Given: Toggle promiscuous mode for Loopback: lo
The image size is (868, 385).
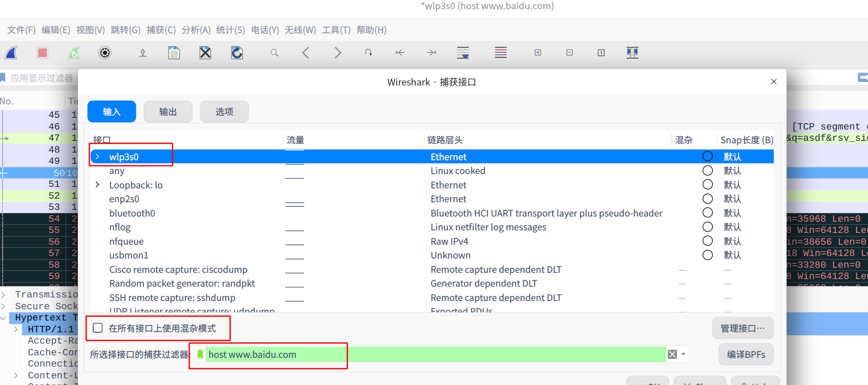Looking at the screenshot, I should [708, 184].
